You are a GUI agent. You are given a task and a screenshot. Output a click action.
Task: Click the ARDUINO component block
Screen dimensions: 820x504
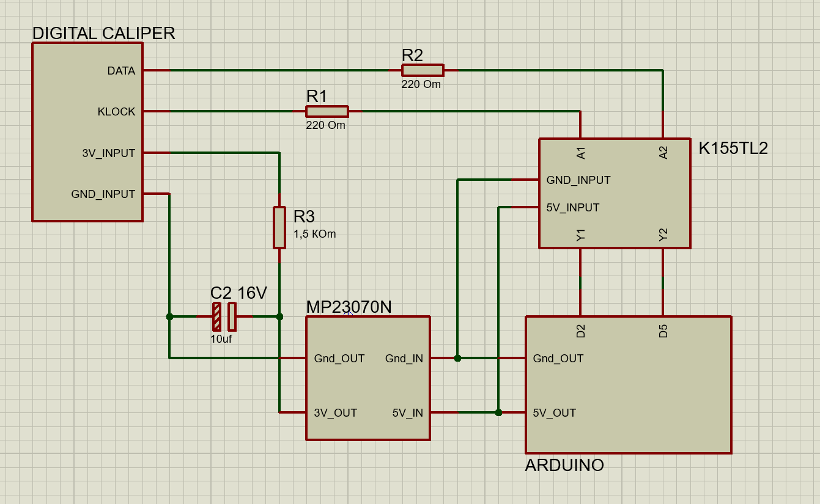click(629, 385)
